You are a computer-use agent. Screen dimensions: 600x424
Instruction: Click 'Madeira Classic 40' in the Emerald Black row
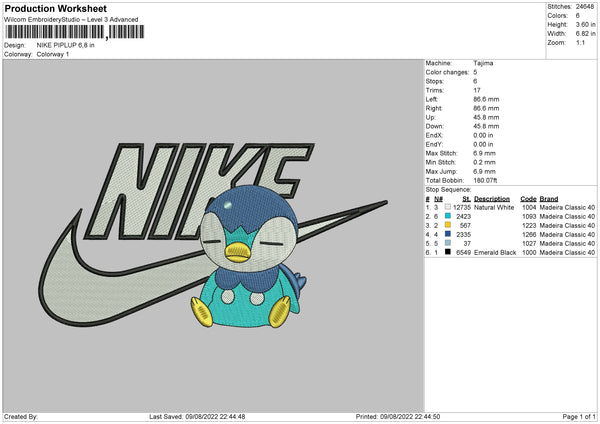click(567, 253)
